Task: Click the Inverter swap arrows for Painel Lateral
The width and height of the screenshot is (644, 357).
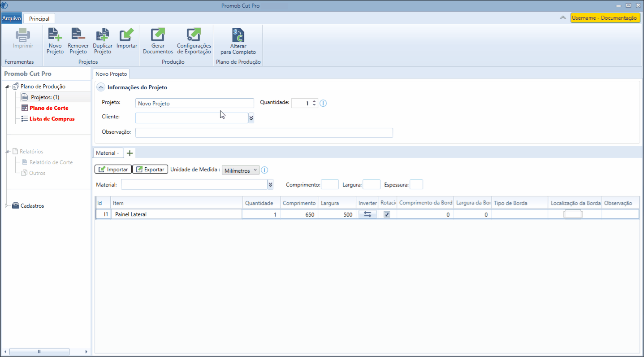Action: (x=367, y=214)
